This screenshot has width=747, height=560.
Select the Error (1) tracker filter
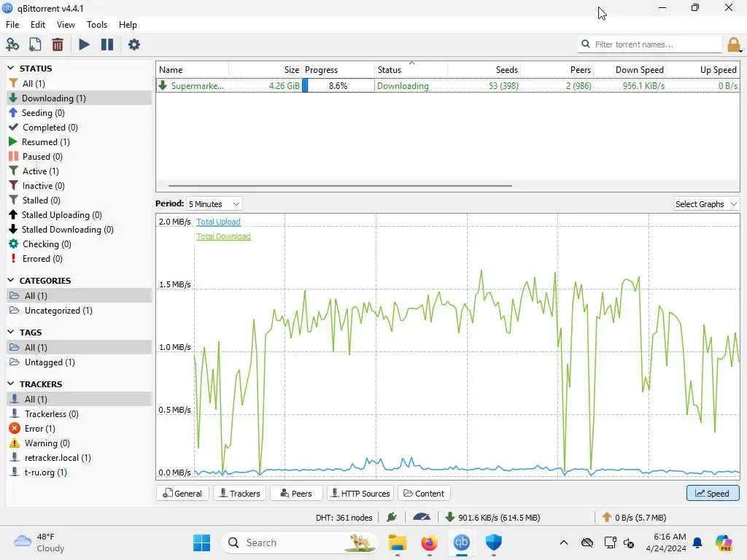79,429
